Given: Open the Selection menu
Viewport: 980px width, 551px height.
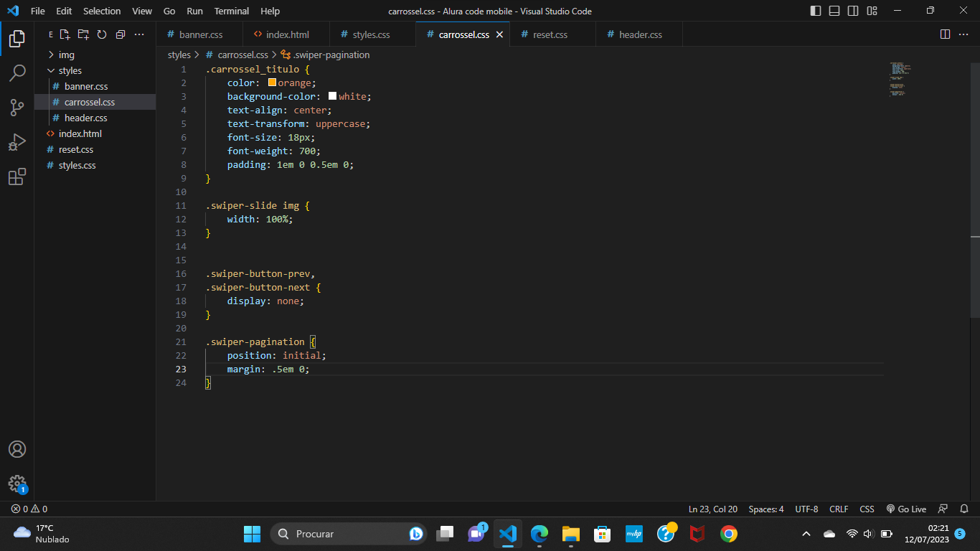Looking at the screenshot, I should 102,11.
